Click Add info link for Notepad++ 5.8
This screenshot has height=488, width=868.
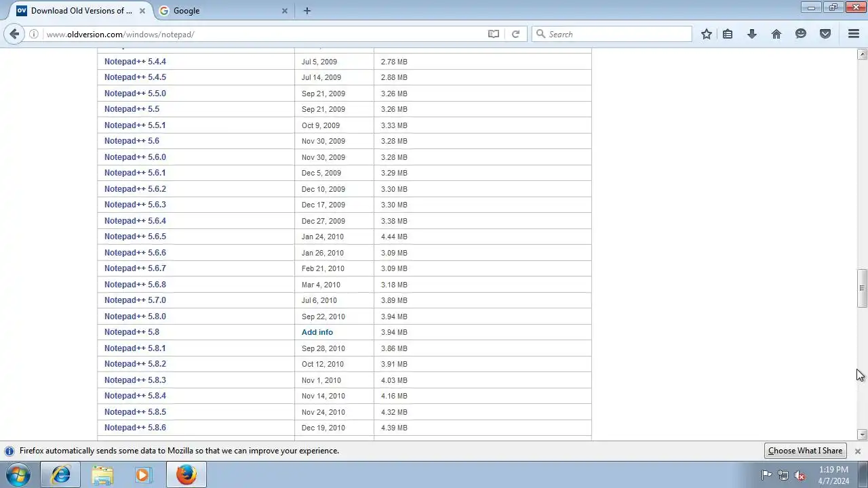[317, 332]
